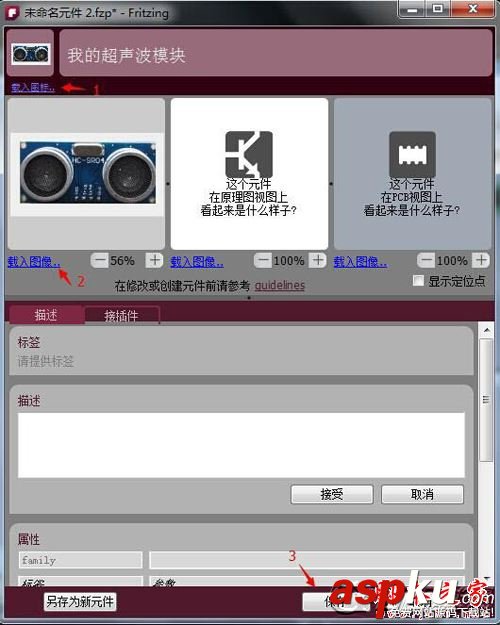Enable the 显示定位点 checkbox
The image size is (500, 625).
418,281
